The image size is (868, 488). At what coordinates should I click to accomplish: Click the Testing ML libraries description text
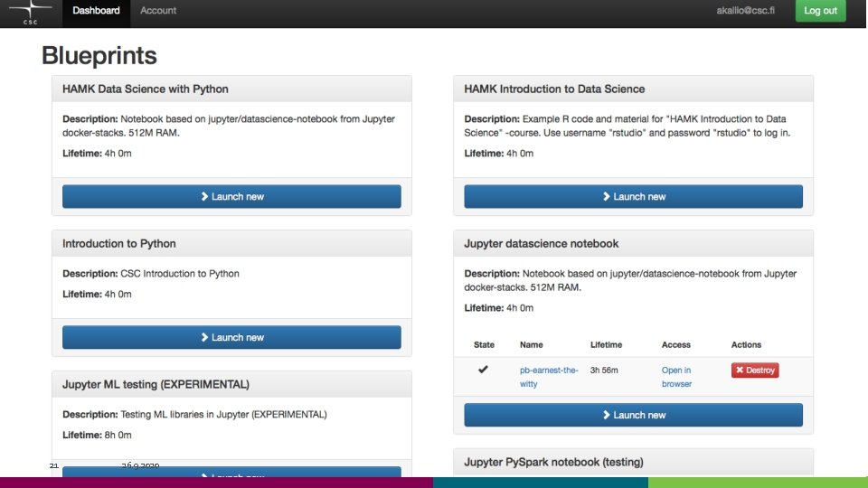pyautogui.click(x=223, y=415)
